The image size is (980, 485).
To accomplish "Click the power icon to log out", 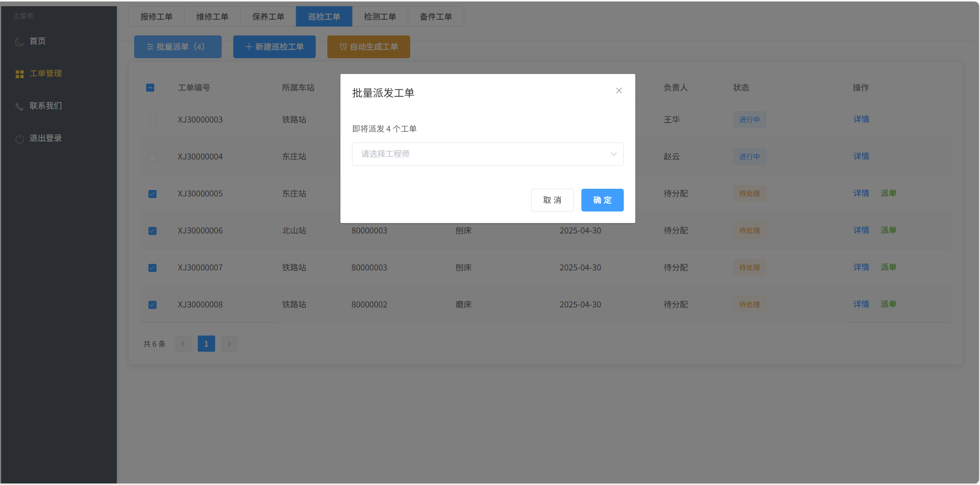I will pos(19,139).
